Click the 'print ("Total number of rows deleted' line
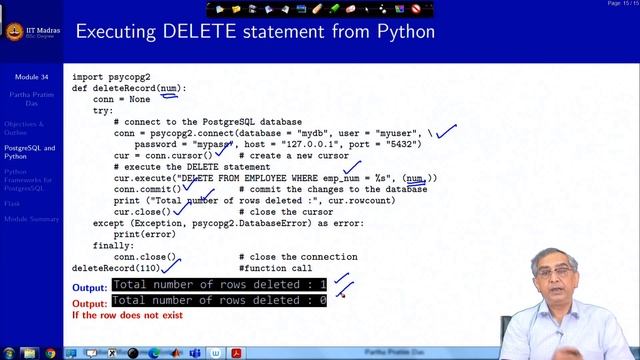Image resolution: width=640 pixels, height=360 pixels. pos(255,200)
